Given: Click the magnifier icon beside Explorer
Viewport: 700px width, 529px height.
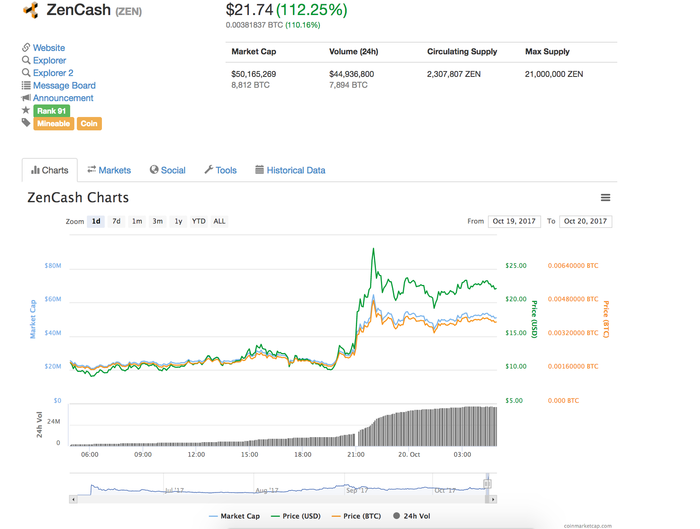Looking at the screenshot, I should coord(26,61).
